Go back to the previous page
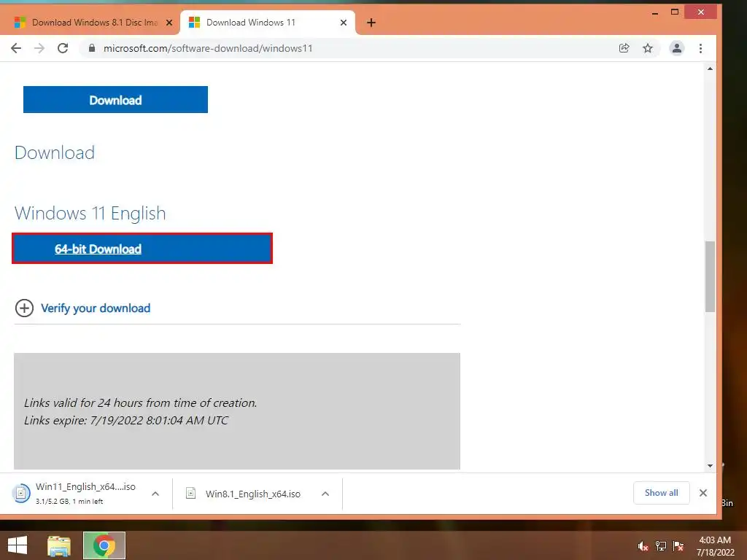 tap(16, 48)
